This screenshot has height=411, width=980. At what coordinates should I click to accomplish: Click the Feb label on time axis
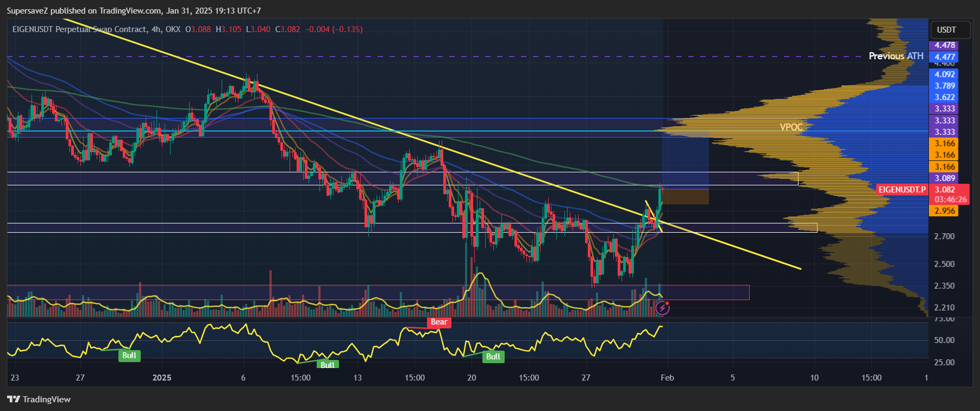(x=667, y=378)
